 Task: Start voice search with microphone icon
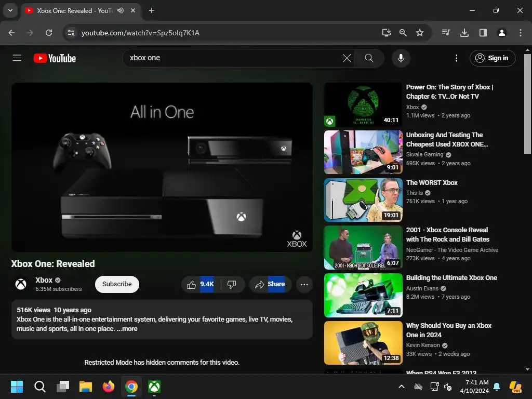click(x=401, y=58)
